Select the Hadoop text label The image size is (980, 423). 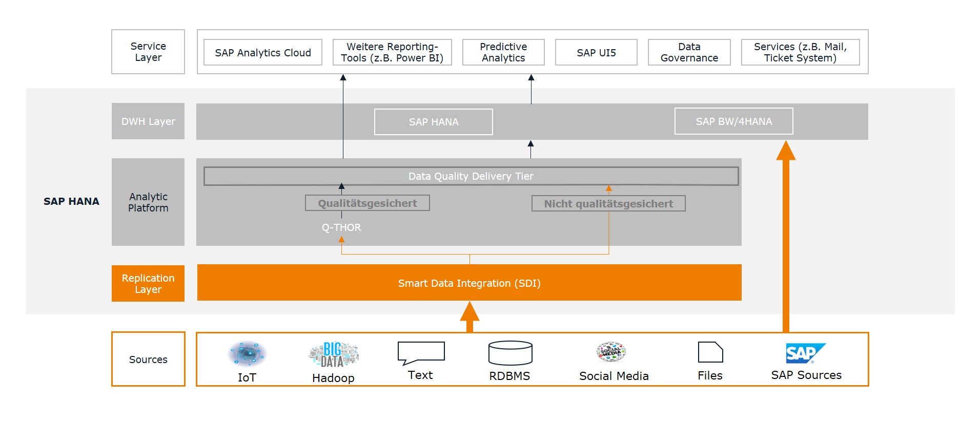[x=333, y=378]
